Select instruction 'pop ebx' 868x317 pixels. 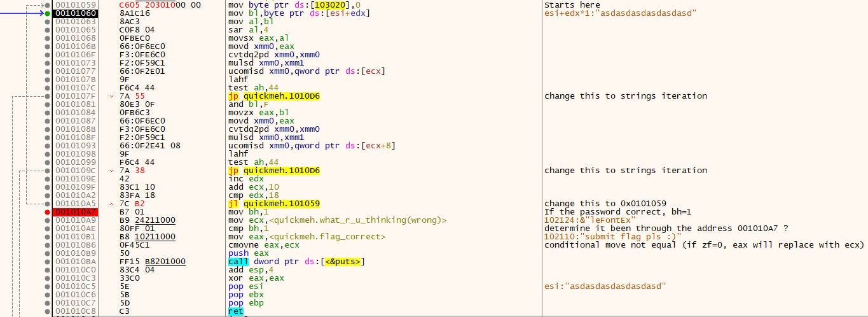click(245, 295)
